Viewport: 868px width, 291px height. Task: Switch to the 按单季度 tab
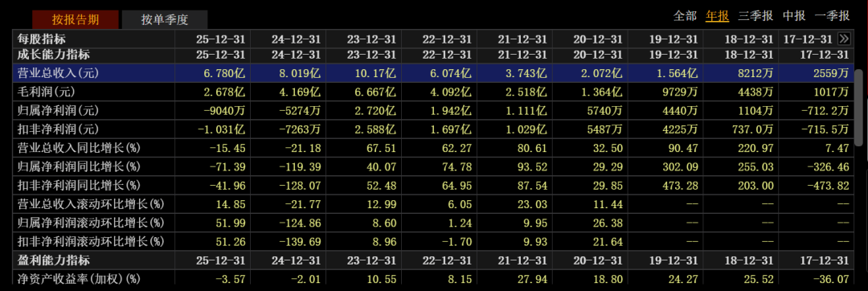(165, 20)
